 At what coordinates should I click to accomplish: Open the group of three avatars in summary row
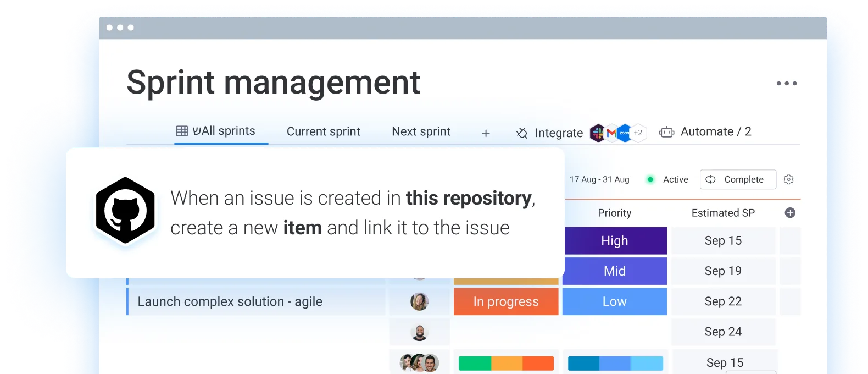[420, 363]
